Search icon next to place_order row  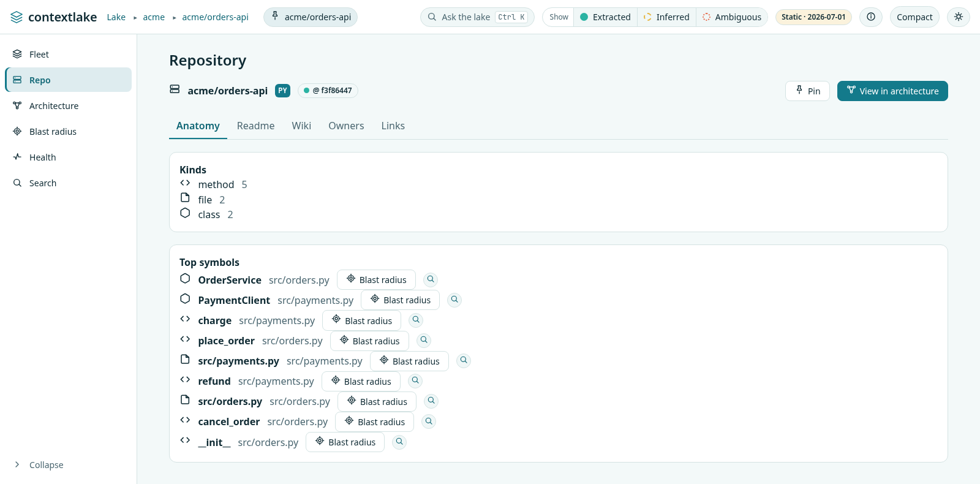click(424, 340)
